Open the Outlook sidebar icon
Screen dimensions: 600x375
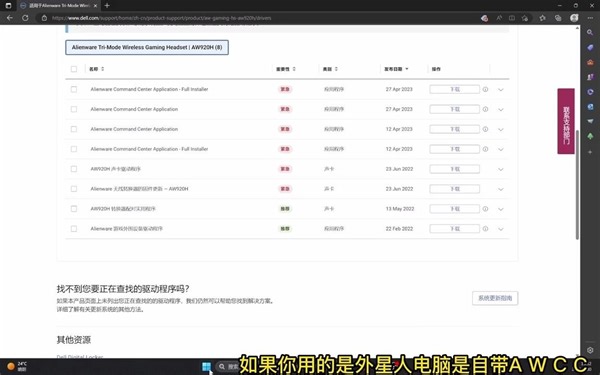pyautogui.click(x=590, y=106)
